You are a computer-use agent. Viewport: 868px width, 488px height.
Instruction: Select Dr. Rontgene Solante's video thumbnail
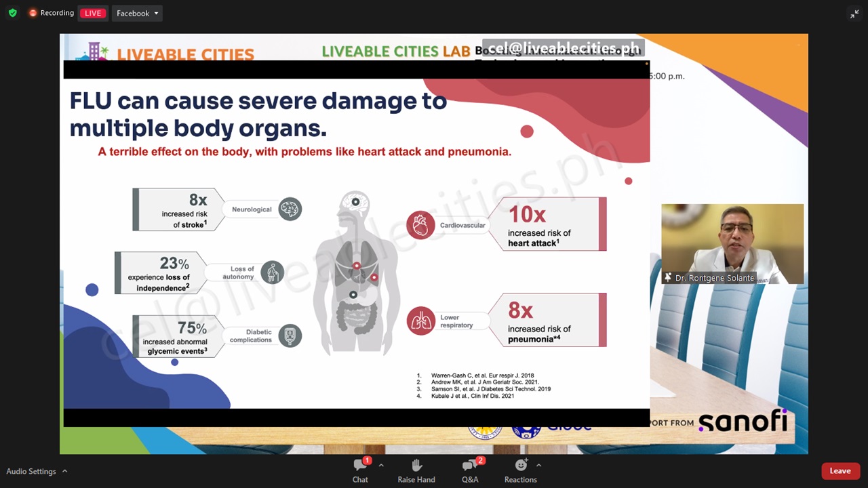pyautogui.click(x=732, y=244)
